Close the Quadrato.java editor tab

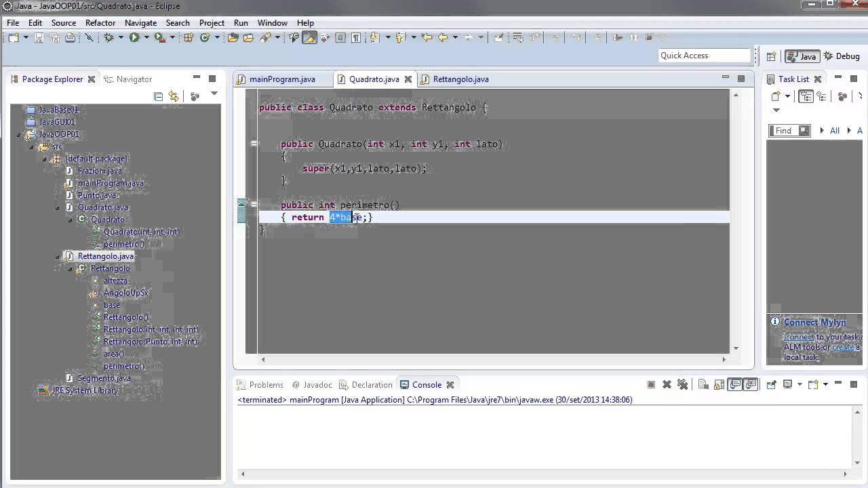(408, 79)
